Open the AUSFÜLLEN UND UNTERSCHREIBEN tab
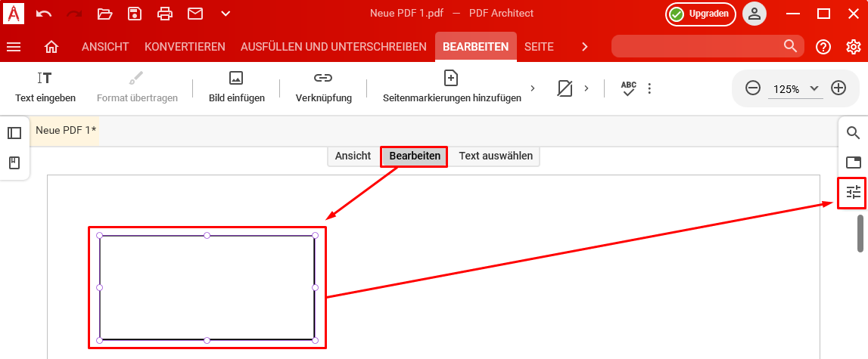 pos(334,47)
